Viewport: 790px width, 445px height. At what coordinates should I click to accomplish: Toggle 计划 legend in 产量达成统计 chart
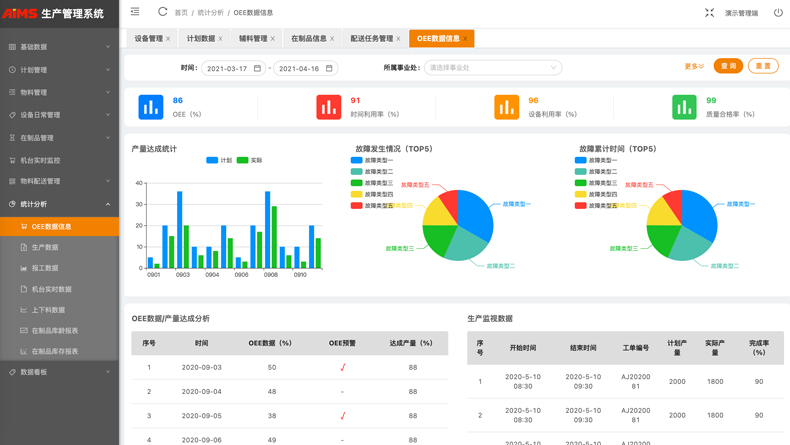coord(219,160)
